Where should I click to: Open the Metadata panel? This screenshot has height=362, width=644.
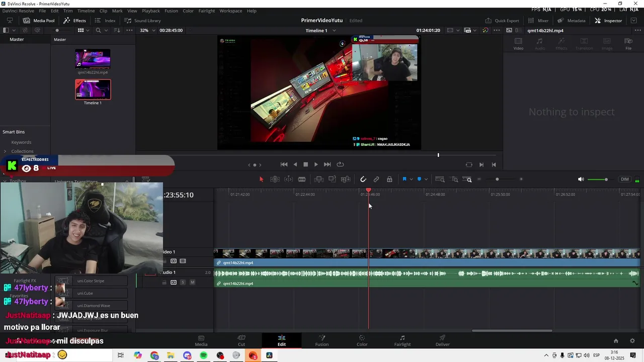[x=572, y=21]
